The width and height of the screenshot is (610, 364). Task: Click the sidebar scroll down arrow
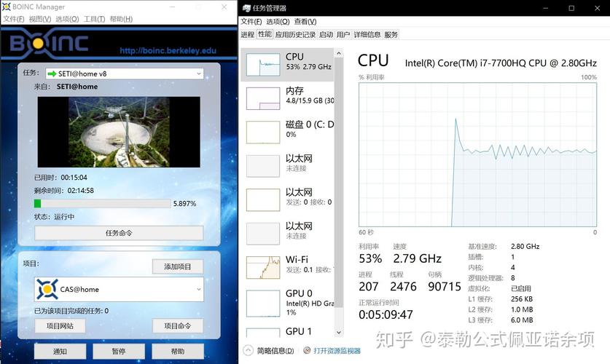pos(338,332)
